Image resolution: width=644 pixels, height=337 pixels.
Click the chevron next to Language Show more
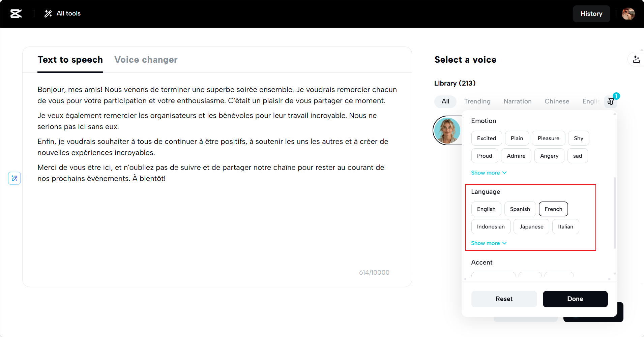[x=504, y=243]
